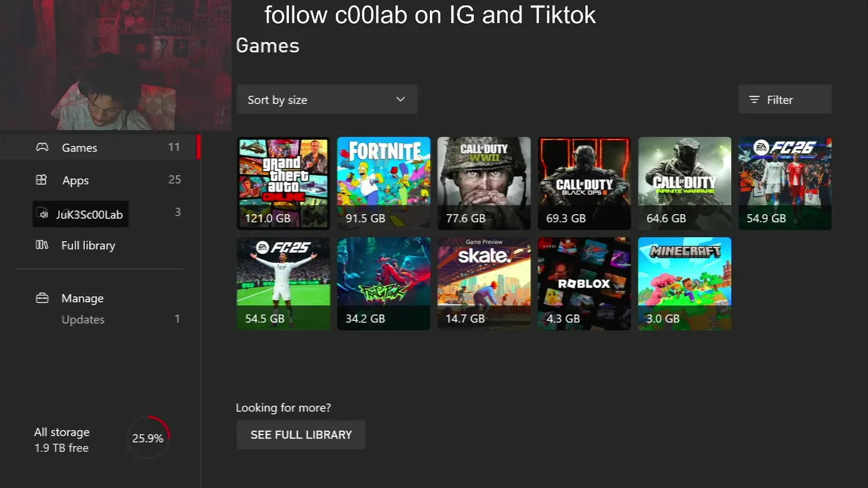Viewport: 868px width, 488px height.
Task: Select the skate. Game Preview tile
Action: [x=484, y=283]
